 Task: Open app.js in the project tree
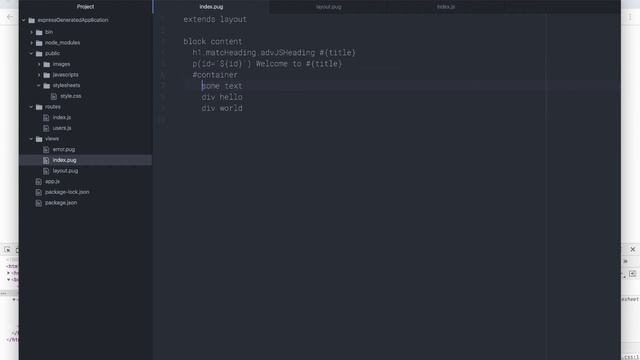52,181
